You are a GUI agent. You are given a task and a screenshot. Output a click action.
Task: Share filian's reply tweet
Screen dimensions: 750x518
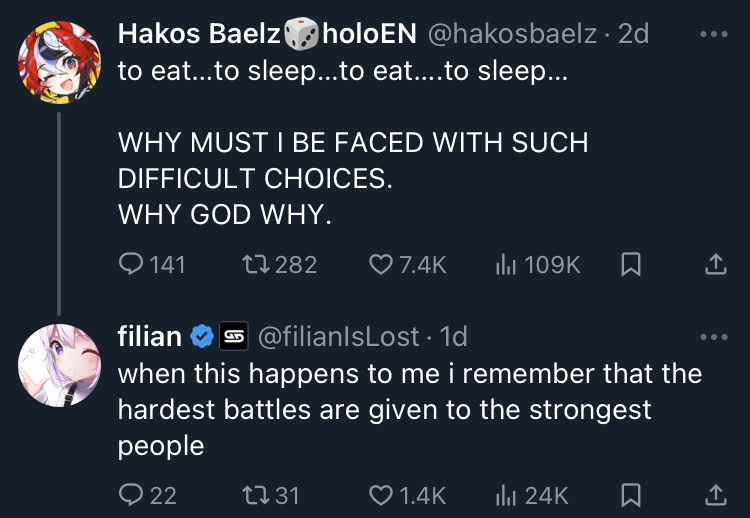coord(715,494)
